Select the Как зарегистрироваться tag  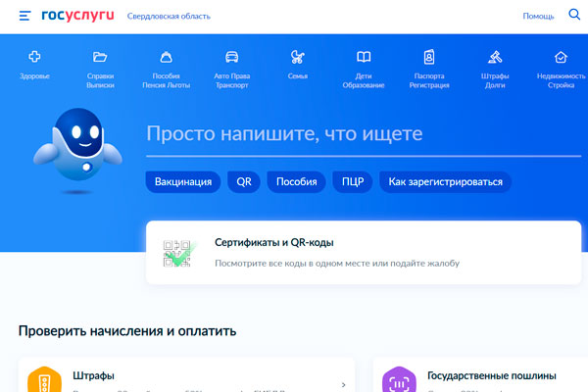[446, 182]
